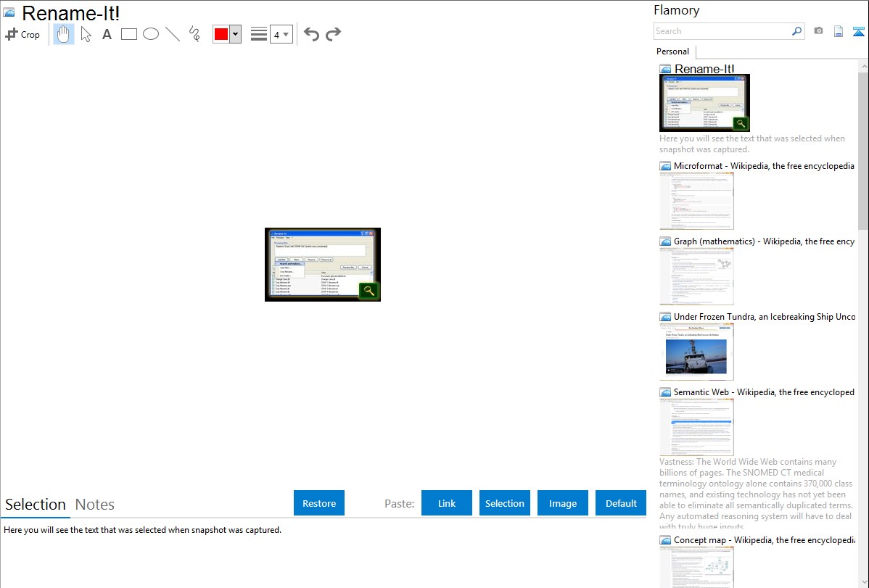Select the freehand scribble tool
Screen dimensions: 869x588
(x=194, y=34)
